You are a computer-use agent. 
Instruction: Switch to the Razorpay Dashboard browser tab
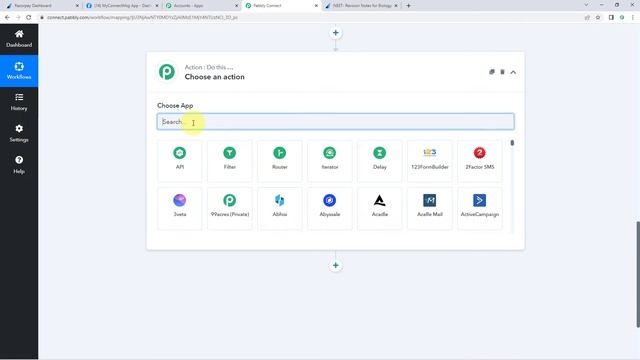coord(41,6)
